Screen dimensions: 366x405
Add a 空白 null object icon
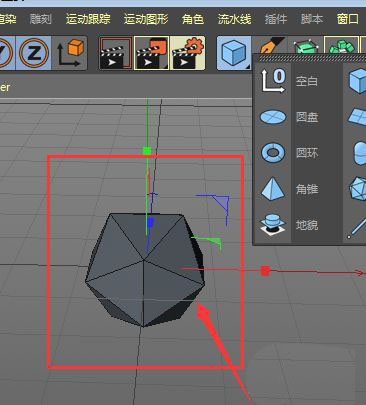click(273, 80)
